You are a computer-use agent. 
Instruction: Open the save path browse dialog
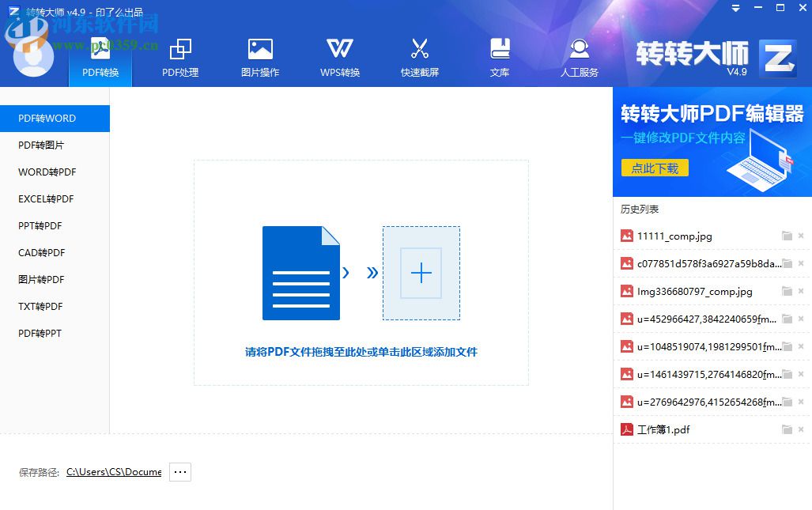point(179,471)
